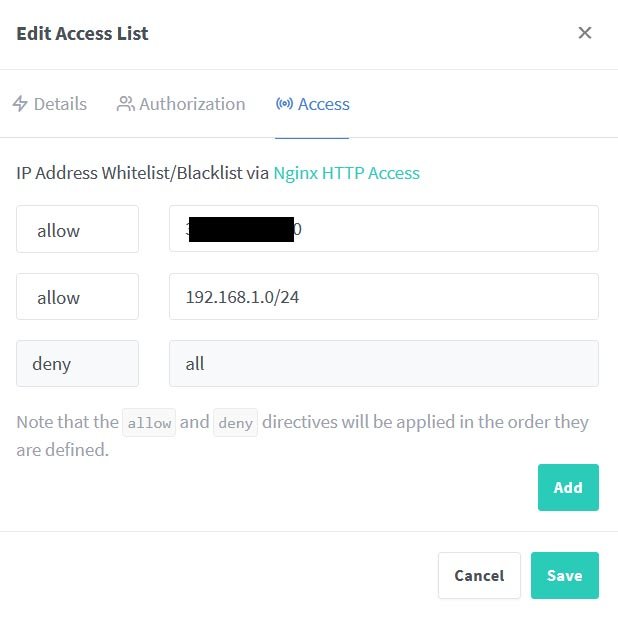Click the Access broadcast icon
The width and height of the screenshot is (618, 617).
coord(284,104)
